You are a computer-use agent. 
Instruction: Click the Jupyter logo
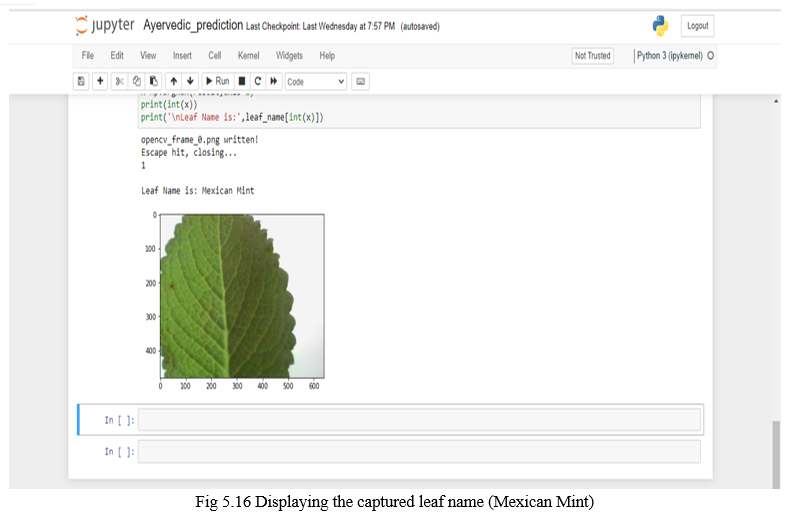pyautogui.click(x=105, y=26)
